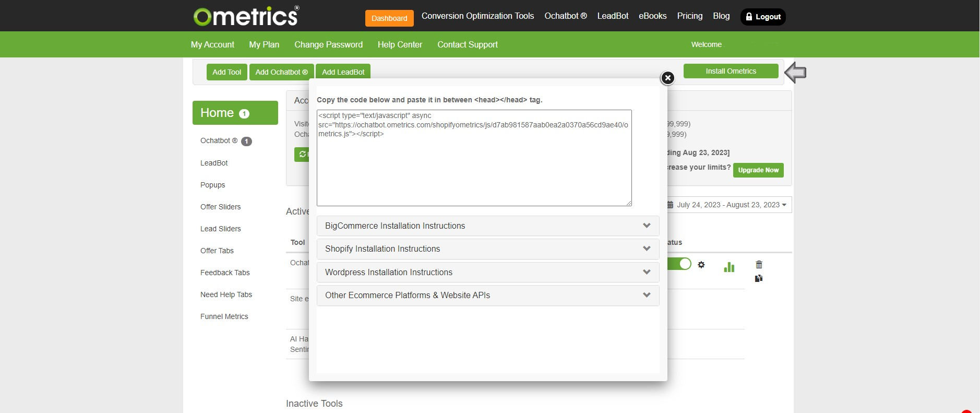Click the Upgrade Now button

758,170
